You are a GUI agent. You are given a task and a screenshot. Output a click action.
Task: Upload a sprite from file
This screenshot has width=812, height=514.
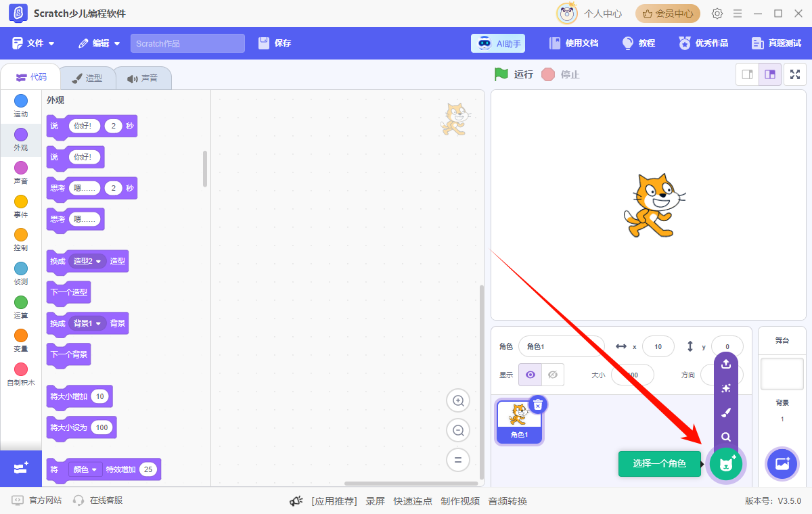pos(725,364)
